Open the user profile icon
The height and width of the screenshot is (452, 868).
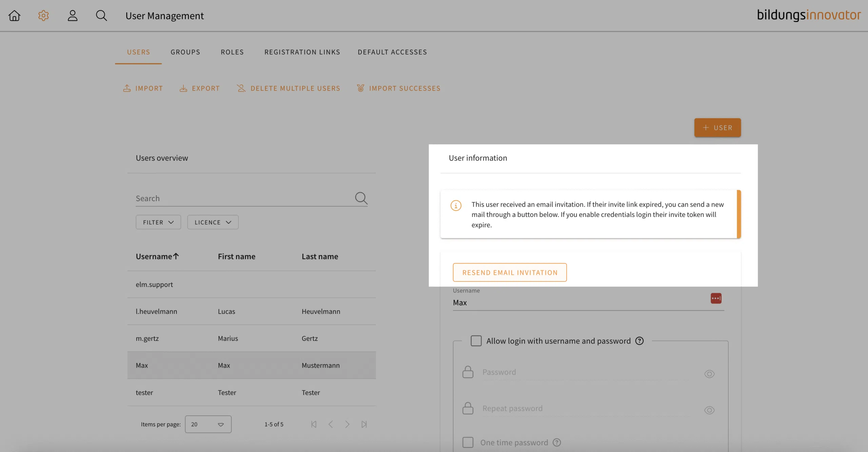pos(73,16)
